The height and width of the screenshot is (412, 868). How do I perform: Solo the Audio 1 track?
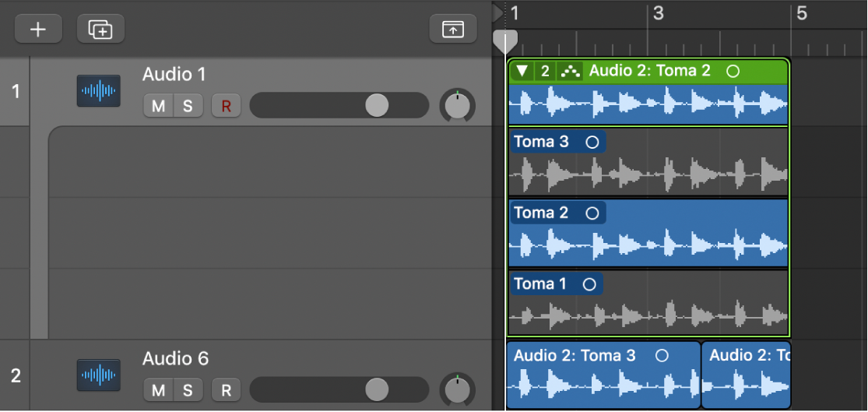(188, 106)
